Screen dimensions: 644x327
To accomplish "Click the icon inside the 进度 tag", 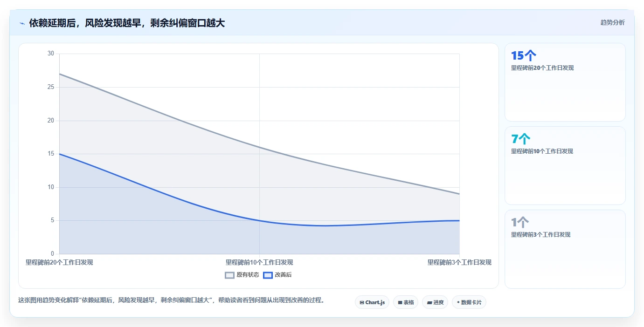I will (429, 303).
